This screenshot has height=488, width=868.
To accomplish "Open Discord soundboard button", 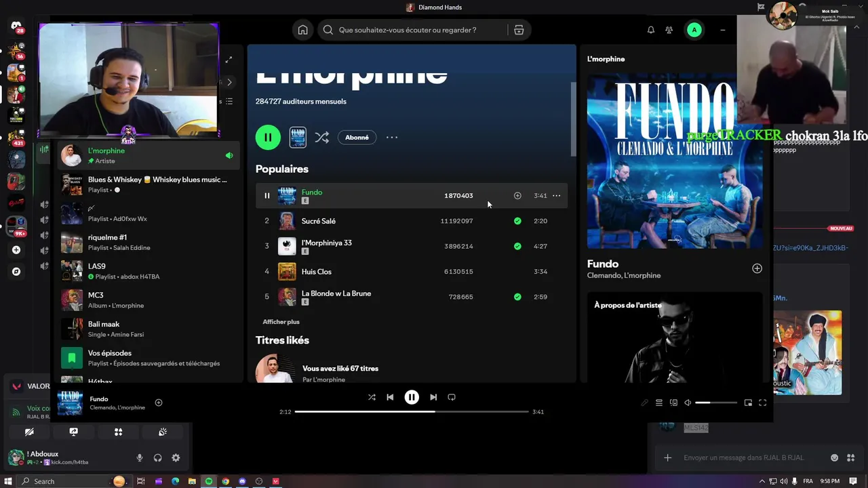I will coord(163,432).
